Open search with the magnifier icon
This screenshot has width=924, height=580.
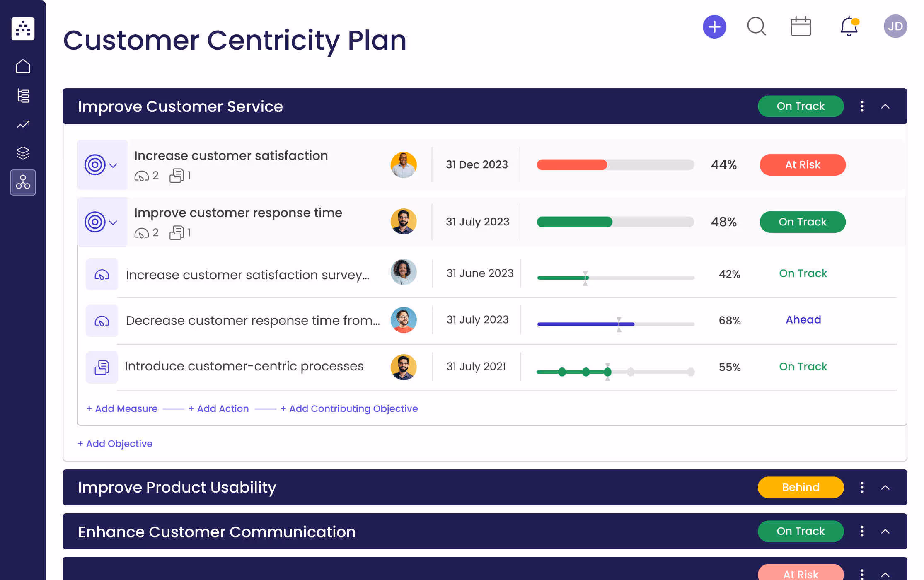tap(756, 27)
